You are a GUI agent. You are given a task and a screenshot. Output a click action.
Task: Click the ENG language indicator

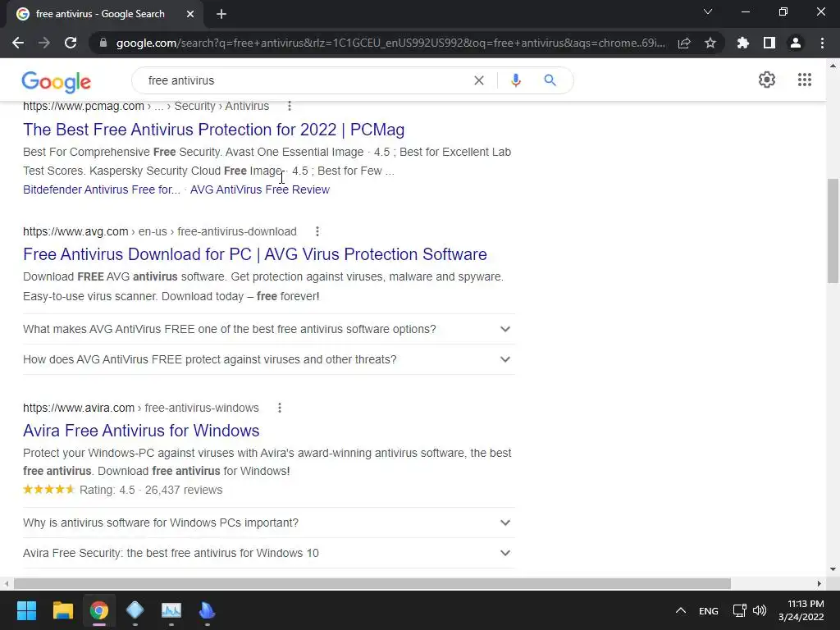coord(708,611)
